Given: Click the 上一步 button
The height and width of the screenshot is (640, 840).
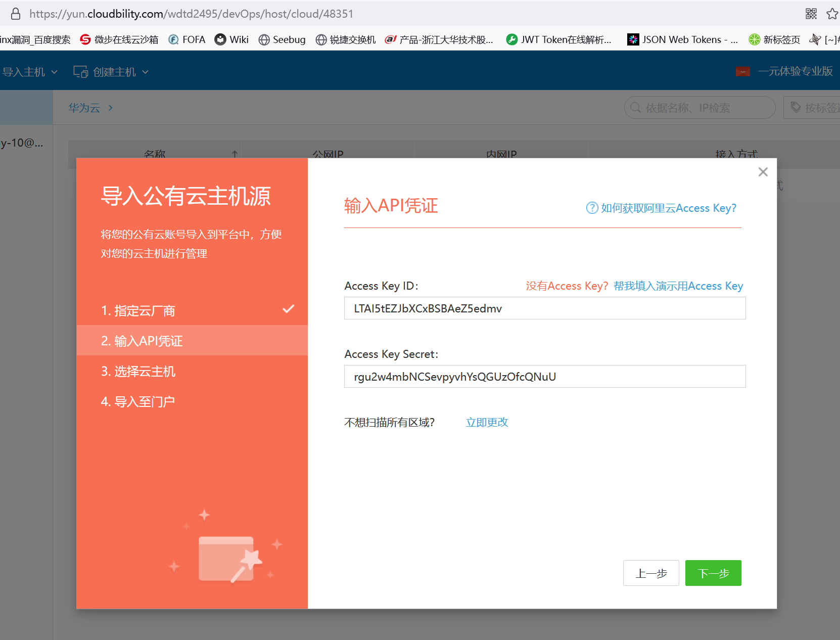Looking at the screenshot, I should pos(651,573).
